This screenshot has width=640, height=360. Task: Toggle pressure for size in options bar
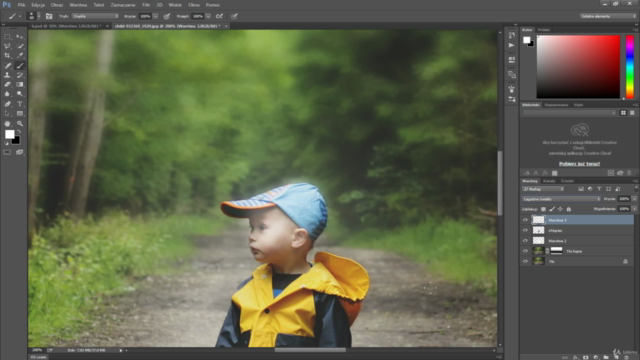tap(234, 16)
